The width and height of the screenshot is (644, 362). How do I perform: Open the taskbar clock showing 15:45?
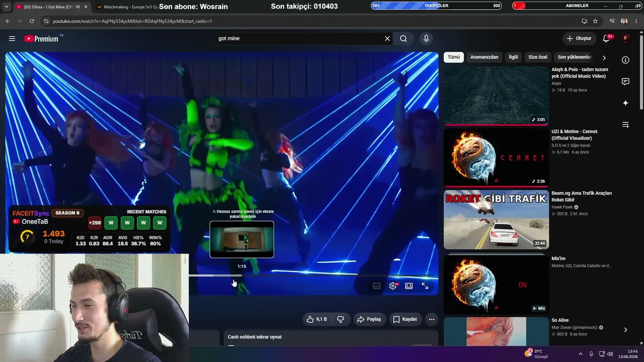point(628,353)
